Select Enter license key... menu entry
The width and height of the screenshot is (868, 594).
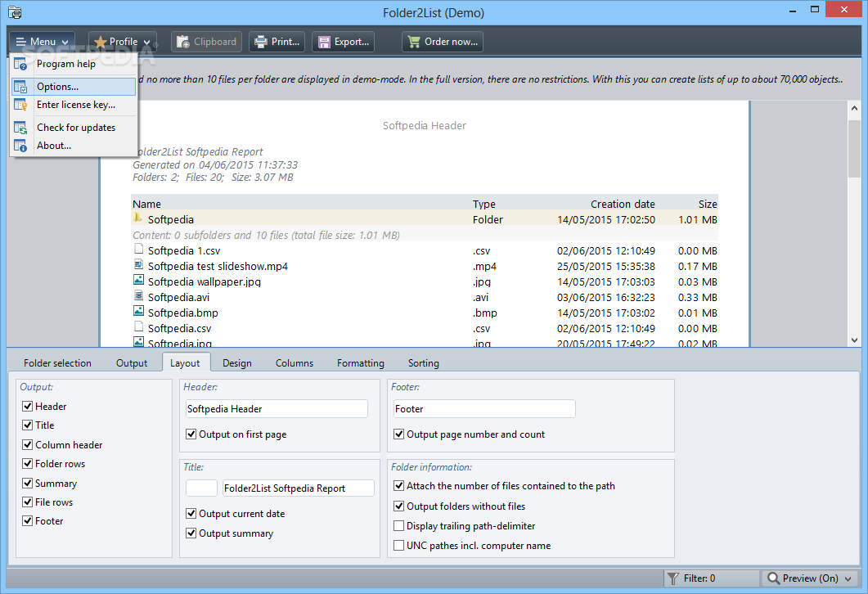pos(73,105)
